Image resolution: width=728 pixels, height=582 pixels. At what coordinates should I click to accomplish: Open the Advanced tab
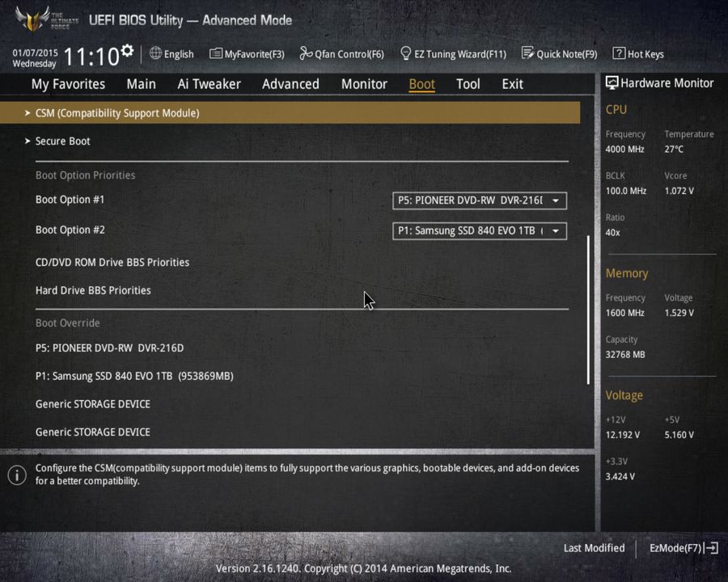(x=290, y=84)
